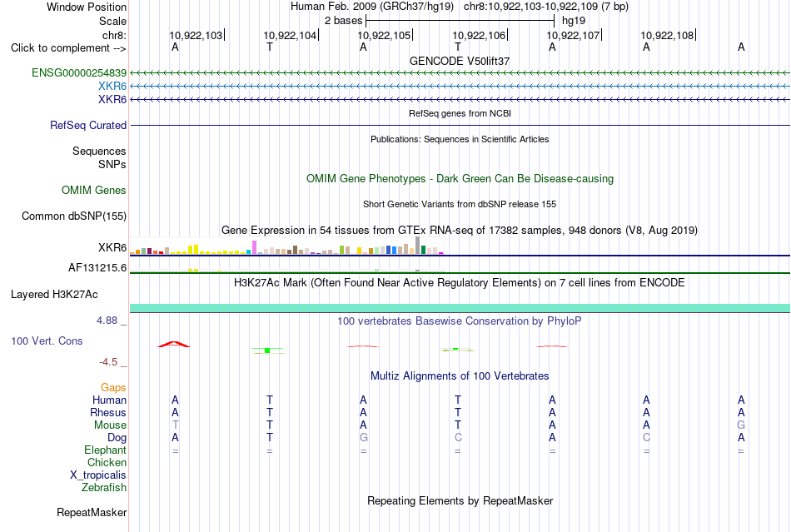Open the dark-blue XKR6 GENCODE label
Screen dimensions: 791x532
(x=112, y=99)
